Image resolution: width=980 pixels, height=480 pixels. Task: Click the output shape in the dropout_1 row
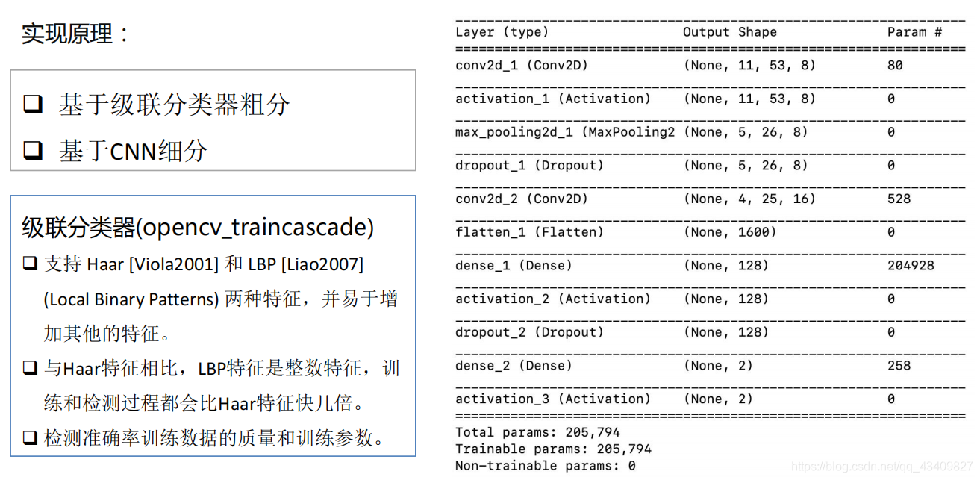(746, 166)
